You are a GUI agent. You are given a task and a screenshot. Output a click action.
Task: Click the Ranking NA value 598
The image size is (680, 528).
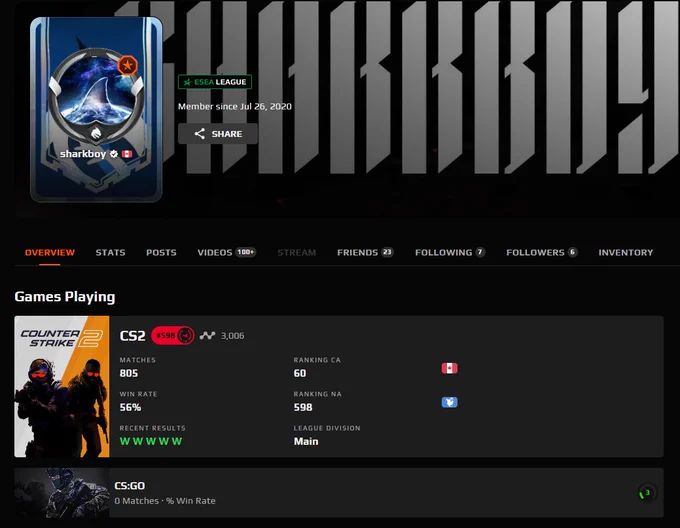click(303, 407)
